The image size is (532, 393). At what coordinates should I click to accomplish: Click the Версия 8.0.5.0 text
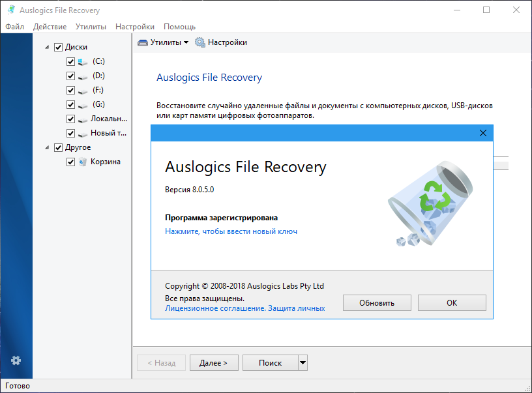click(x=189, y=190)
